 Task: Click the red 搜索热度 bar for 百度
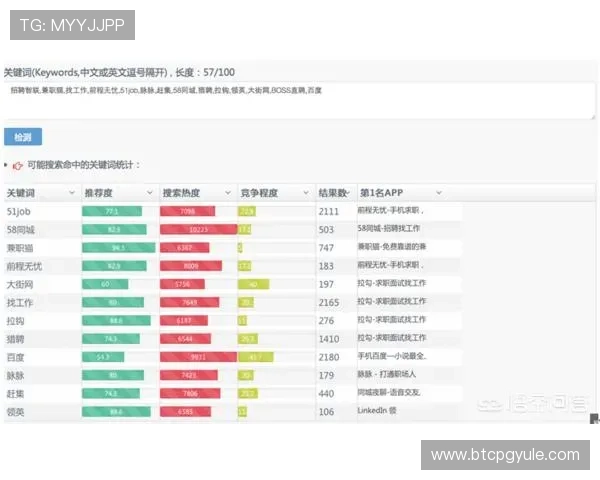(199, 357)
